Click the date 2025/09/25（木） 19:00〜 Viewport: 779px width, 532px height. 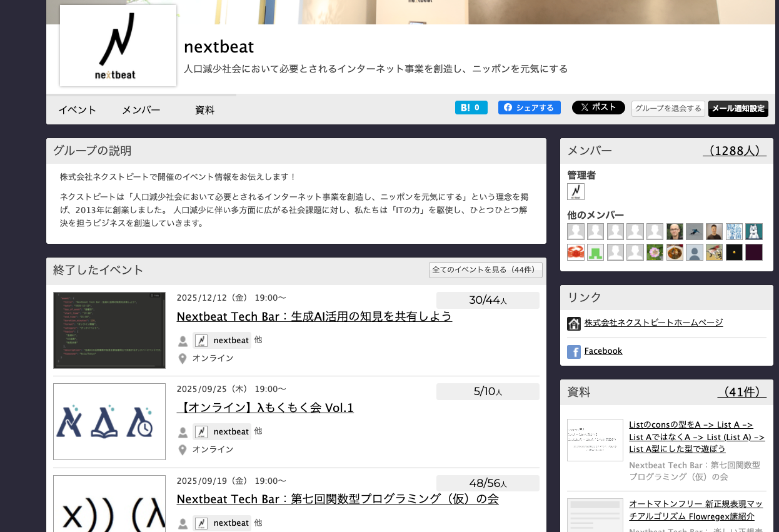click(231, 389)
